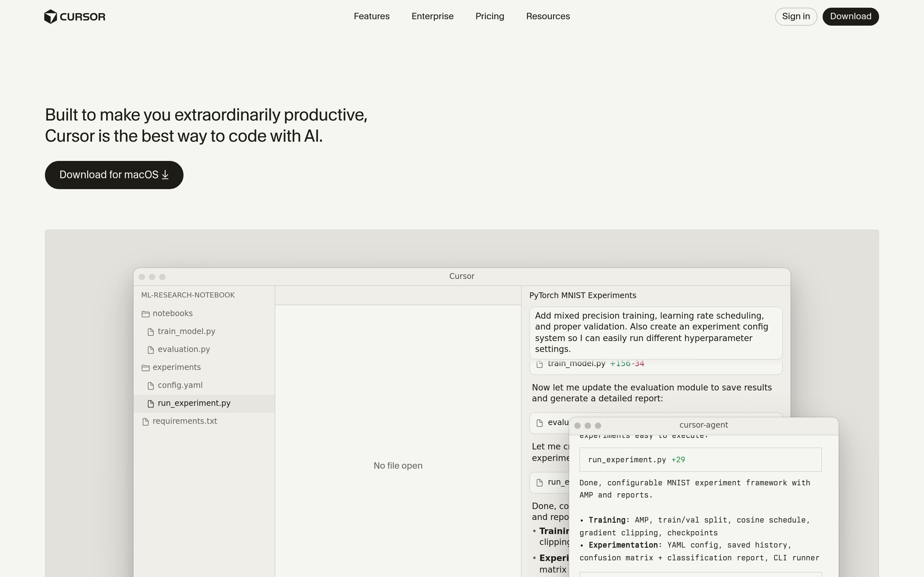Screen dimensions: 924x577
Task: Click the Sign in button
Action: click(x=796, y=16)
